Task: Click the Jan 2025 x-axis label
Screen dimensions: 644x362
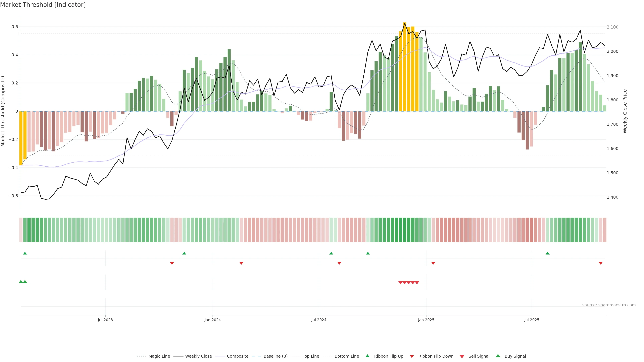Action: [426, 320]
